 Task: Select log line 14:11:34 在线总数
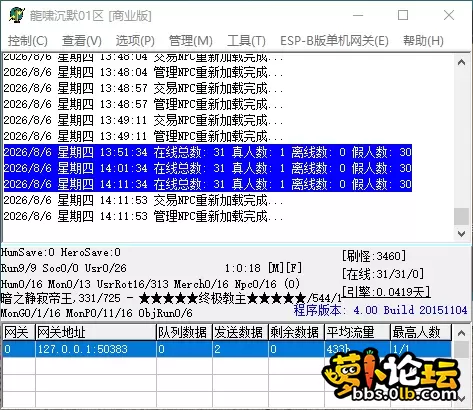point(208,184)
